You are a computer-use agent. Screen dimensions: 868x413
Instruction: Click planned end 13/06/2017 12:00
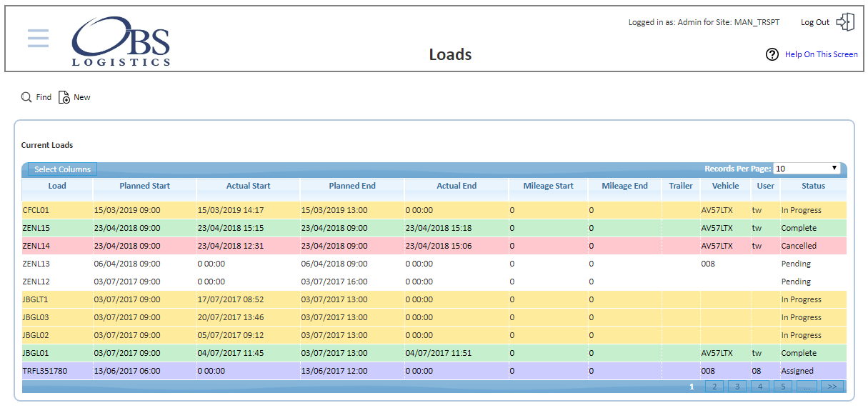click(334, 371)
